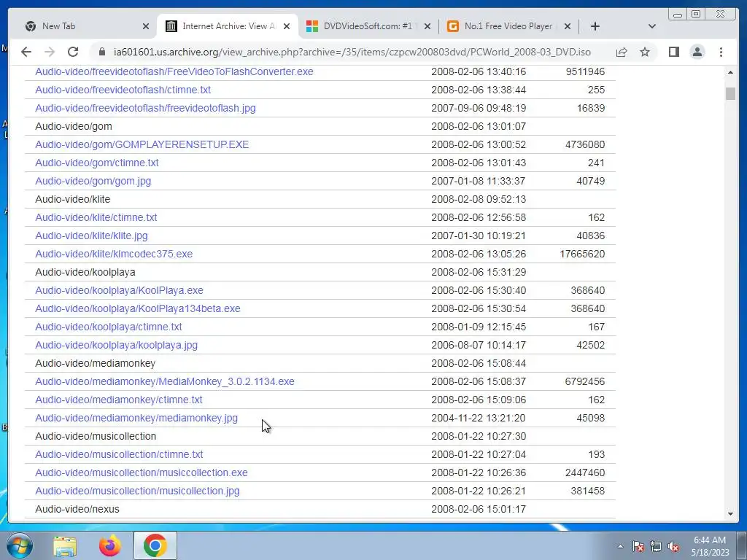Click the muted volume tray icon
The image size is (747, 560).
coord(673,547)
